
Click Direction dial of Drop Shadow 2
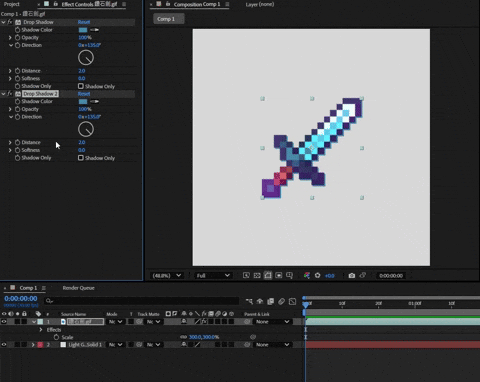pos(86,129)
